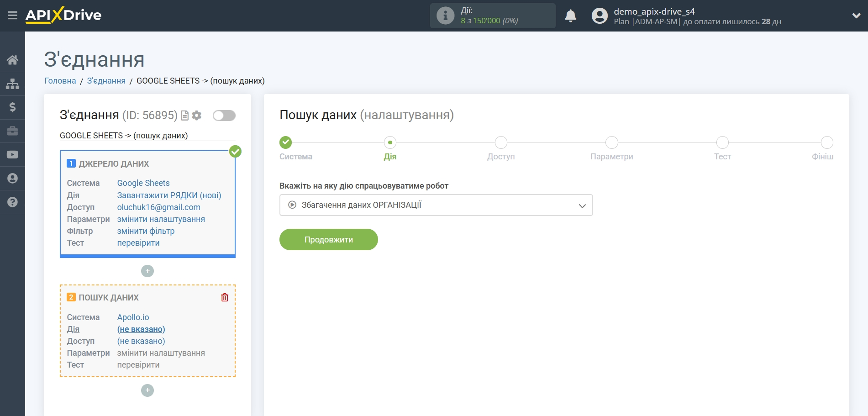The image size is (868, 416).
Task: Click the document icon next to connection ID
Action: click(x=184, y=116)
